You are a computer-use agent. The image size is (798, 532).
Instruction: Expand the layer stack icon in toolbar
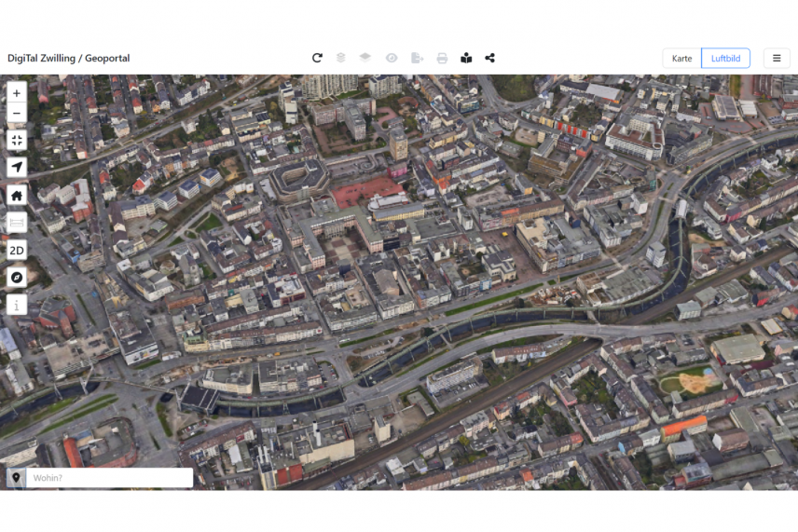(x=341, y=58)
